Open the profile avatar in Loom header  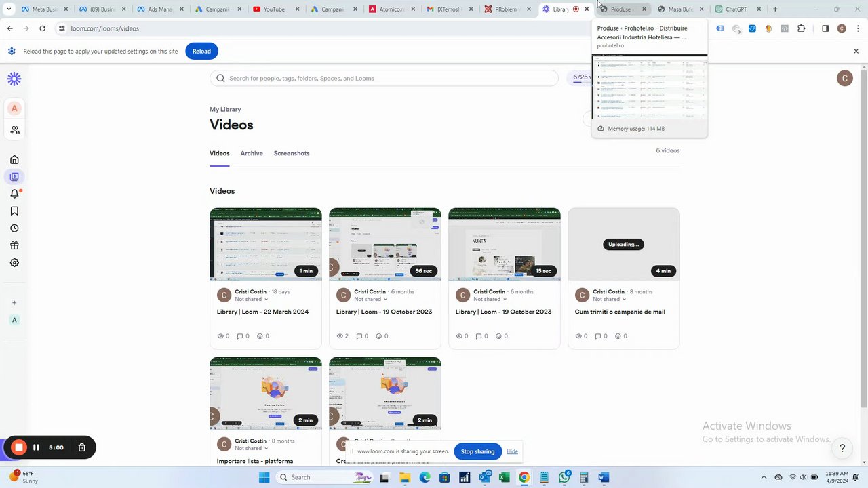coord(844,79)
